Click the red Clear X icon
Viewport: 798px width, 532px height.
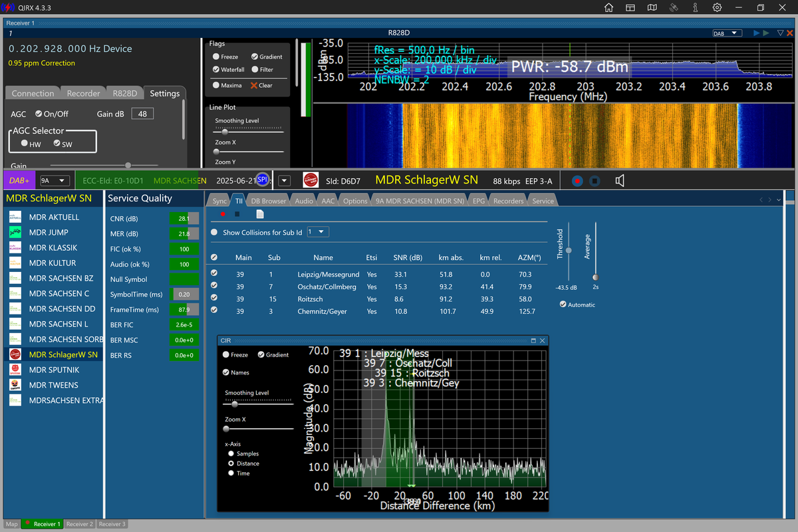coord(254,85)
